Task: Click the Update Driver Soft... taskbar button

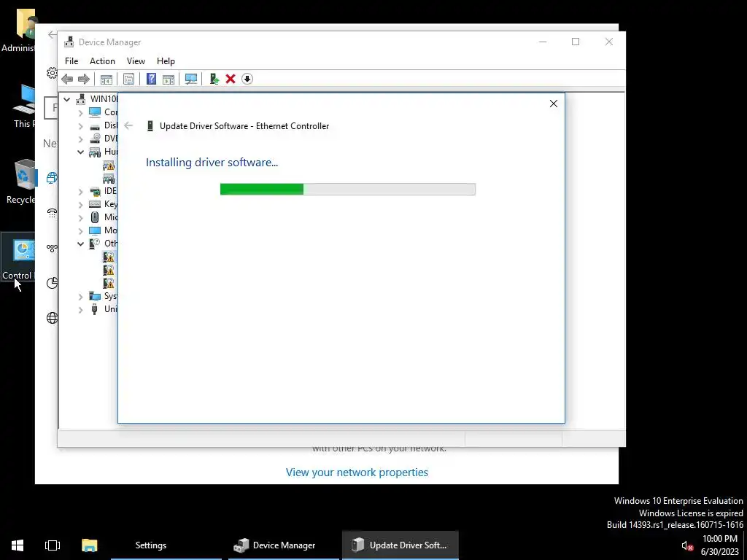Action: coord(400,545)
